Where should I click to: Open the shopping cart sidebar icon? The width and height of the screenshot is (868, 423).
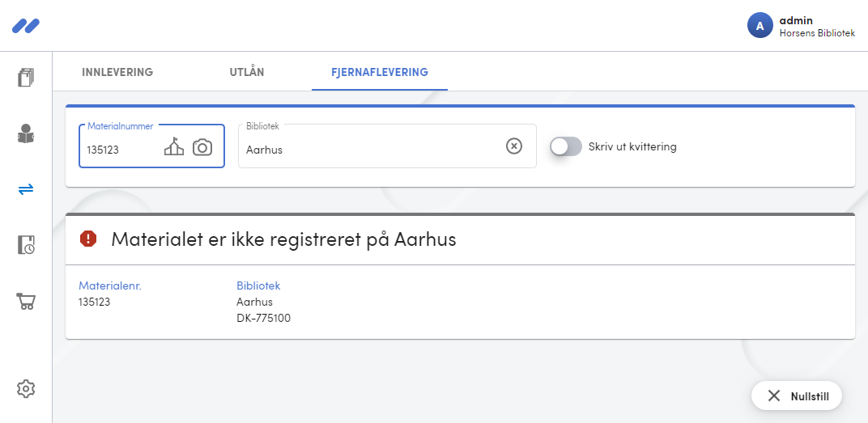point(26,301)
